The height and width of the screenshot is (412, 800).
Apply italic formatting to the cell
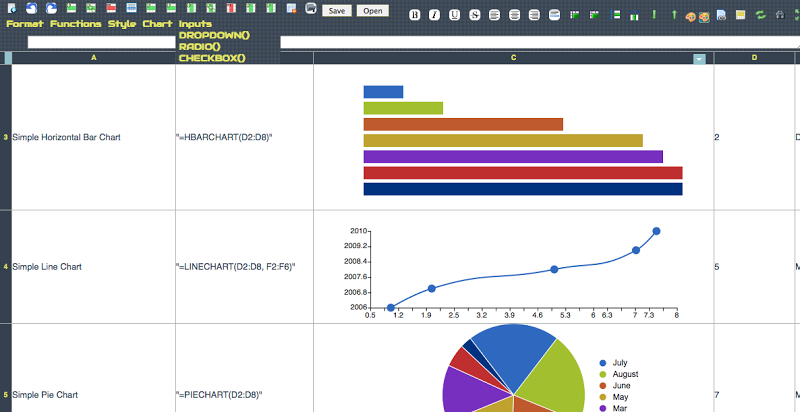tap(434, 15)
